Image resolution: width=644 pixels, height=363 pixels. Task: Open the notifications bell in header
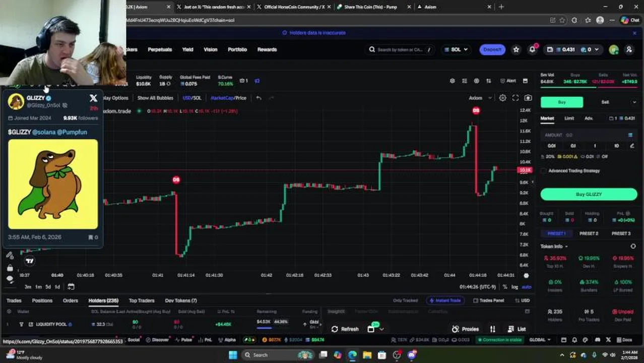coord(532,49)
